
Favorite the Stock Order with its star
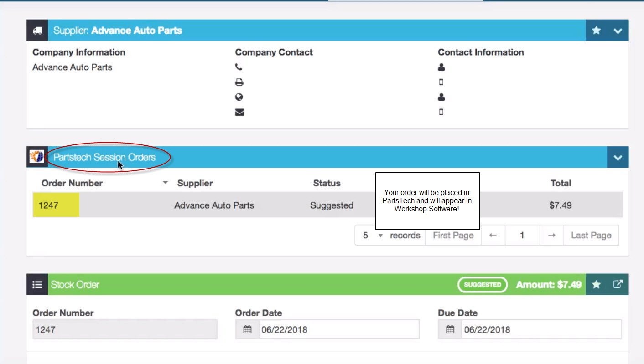596,284
